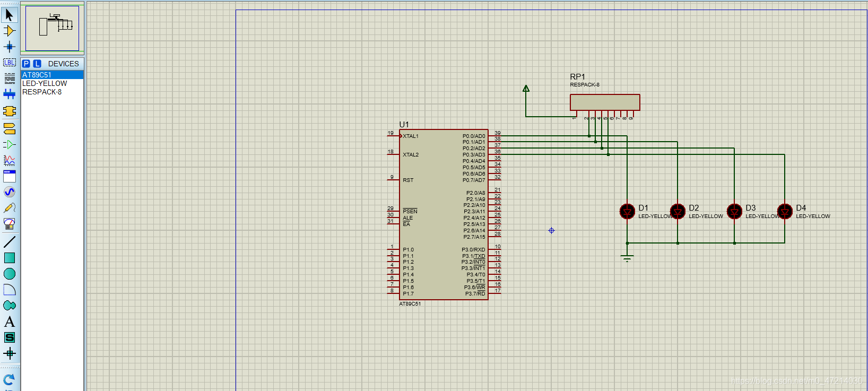
Task: Choose the 2D text 'A' tool
Action: click(x=9, y=322)
